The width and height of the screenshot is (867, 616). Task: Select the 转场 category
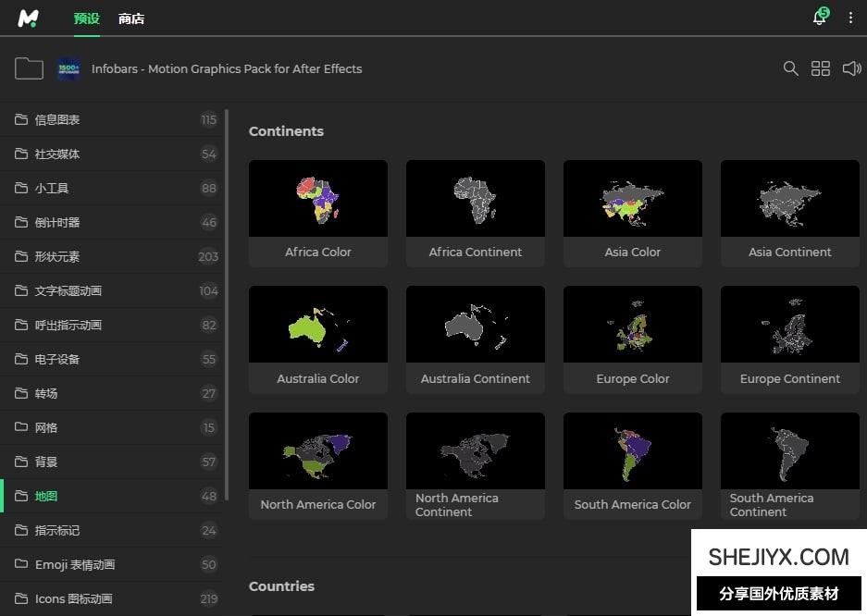click(x=46, y=393)
